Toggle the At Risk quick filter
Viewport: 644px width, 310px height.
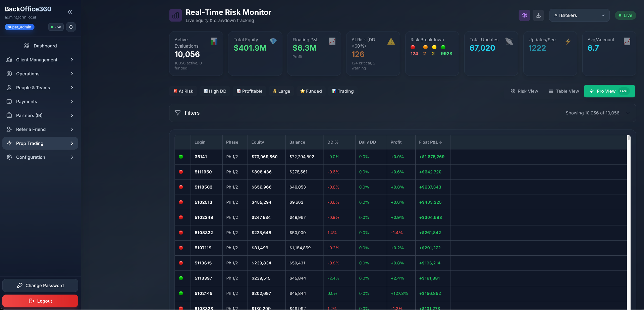point(183,91)
